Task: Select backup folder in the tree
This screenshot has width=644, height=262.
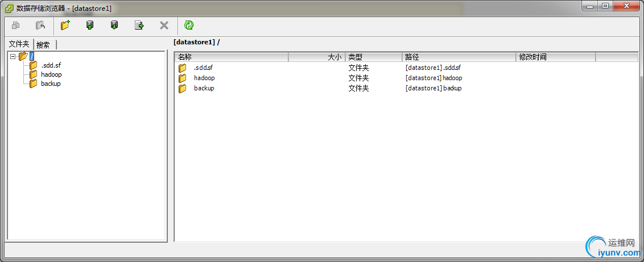Action: [51, 84]
